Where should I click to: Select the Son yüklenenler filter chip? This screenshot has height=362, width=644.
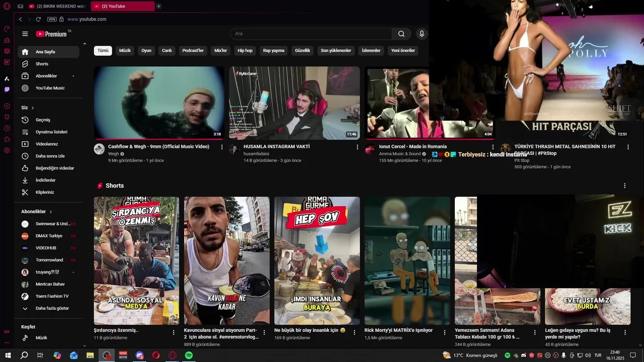[336, 51]
